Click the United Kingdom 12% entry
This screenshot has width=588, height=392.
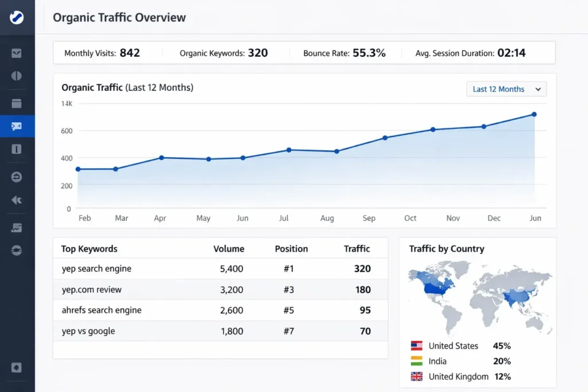pos(461,377)
